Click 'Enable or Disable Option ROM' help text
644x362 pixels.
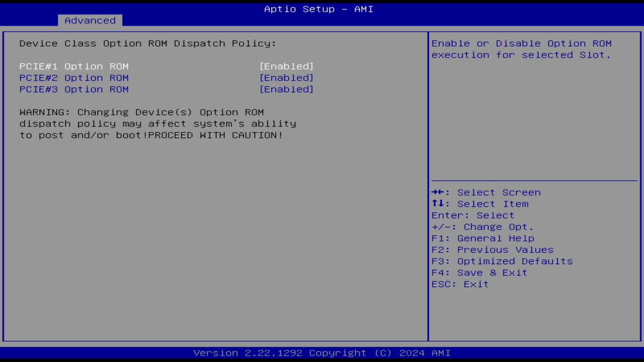point(521,44)
